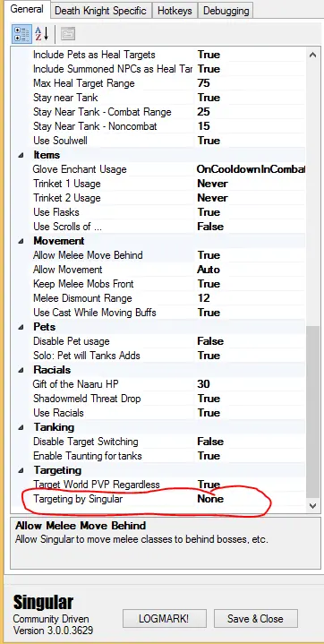Open the Death Knight Specific tab
Viewport: 324px width, 644px height.
pyautogui.click(x=100, y=10)
